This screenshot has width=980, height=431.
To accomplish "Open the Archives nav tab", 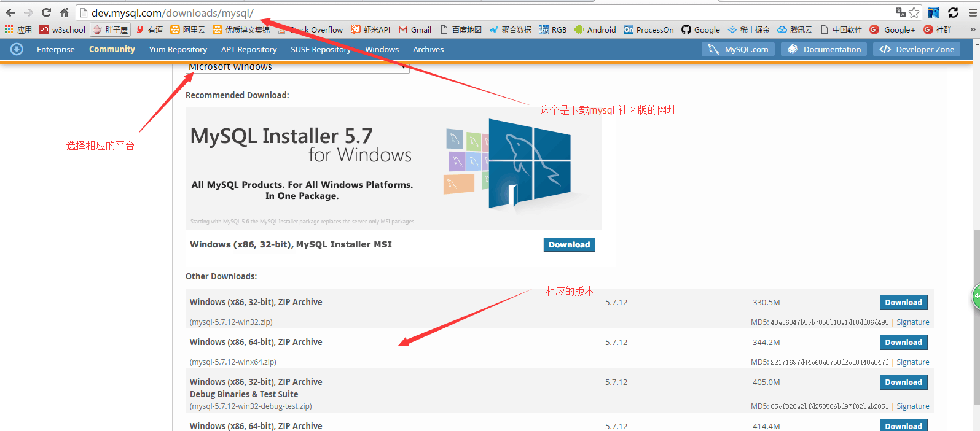I will pos(428,49).
